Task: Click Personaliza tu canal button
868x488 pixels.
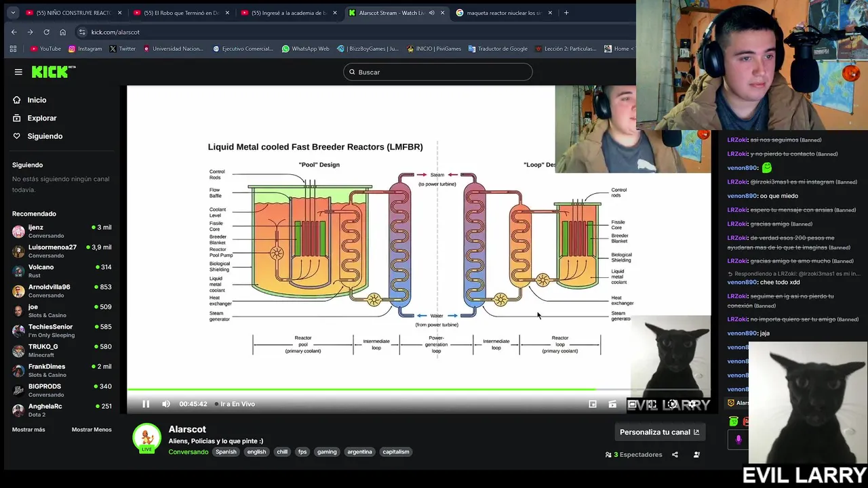Action: 659,432
